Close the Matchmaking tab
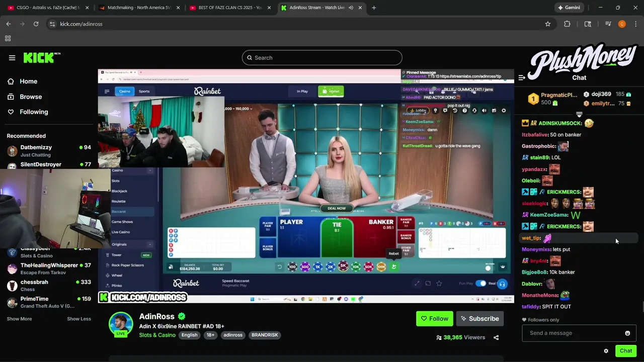 [x=178, y=8]
